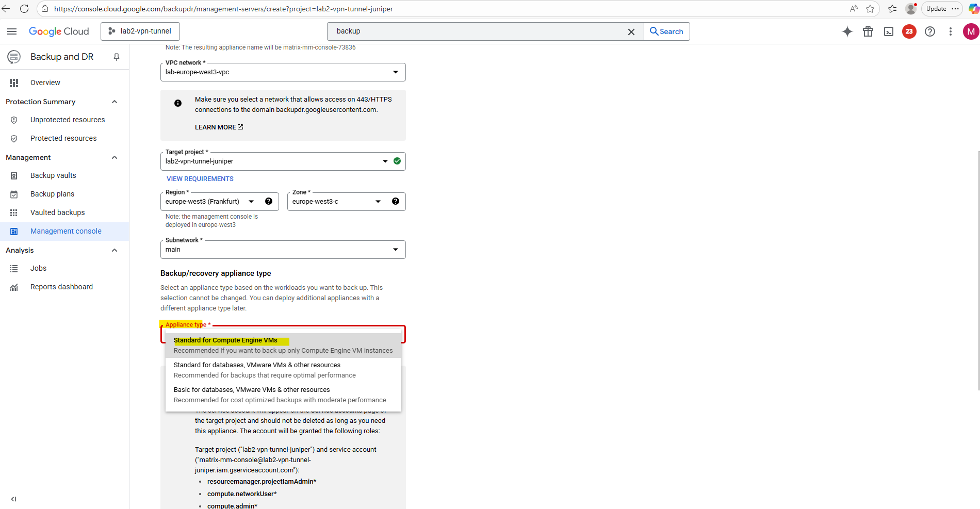Open the lab2-vpn-tunnel project picker
Viewport: 980px width, 509px height.
point(140,31)
